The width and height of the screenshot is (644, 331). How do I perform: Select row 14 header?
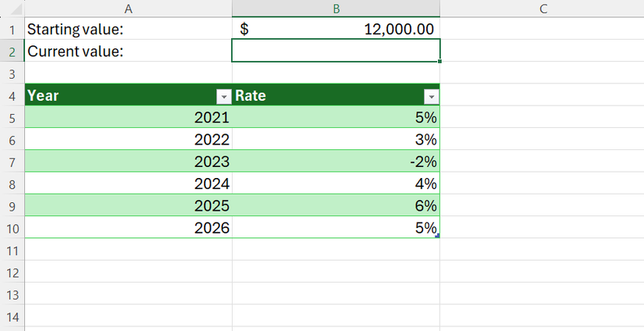coord(12,317)
